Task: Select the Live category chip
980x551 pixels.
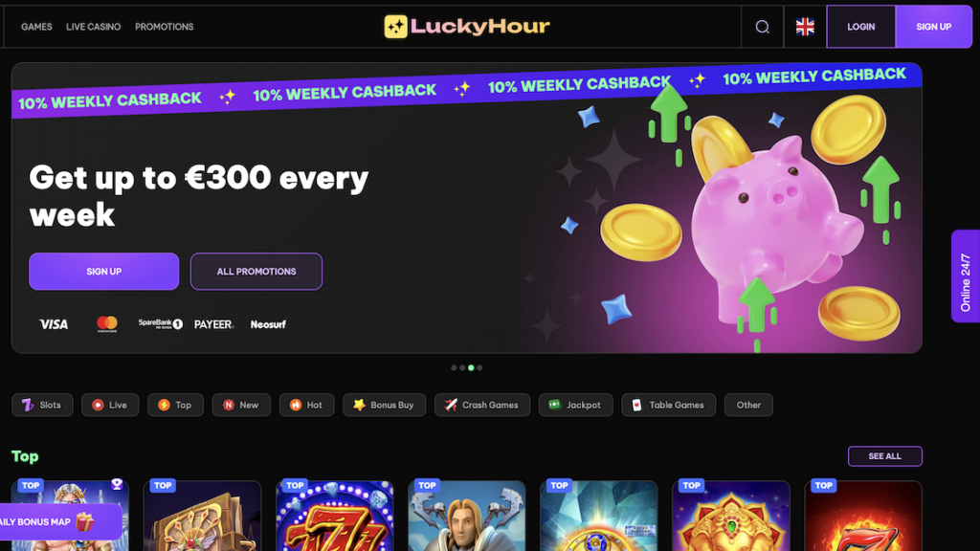Action: point(110,405)
